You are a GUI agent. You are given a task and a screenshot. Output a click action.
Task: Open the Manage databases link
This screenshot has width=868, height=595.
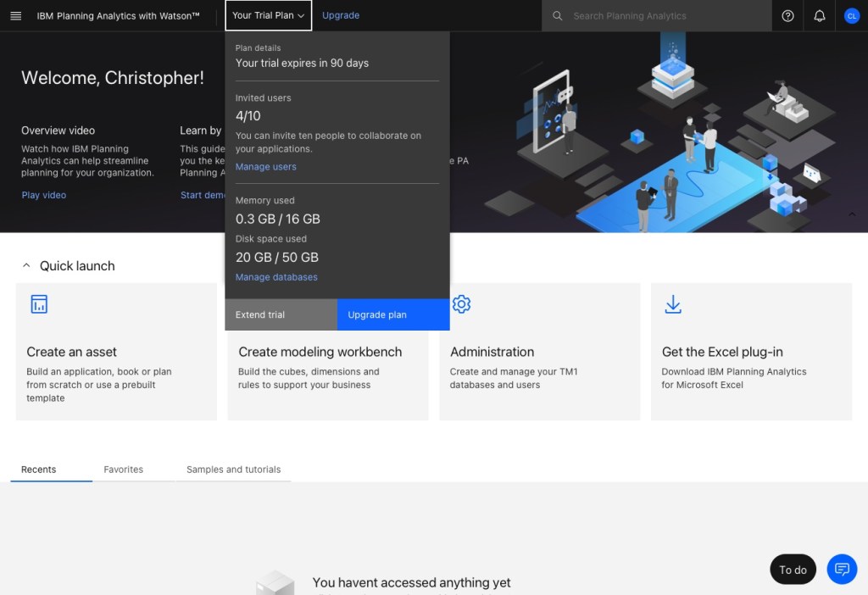click(276, 277)
